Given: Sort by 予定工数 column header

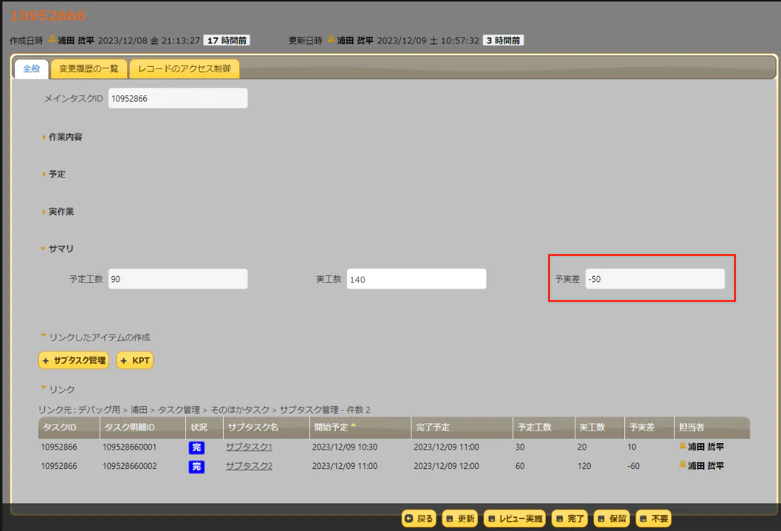Looking at the screenshot, I should [543, 427].
